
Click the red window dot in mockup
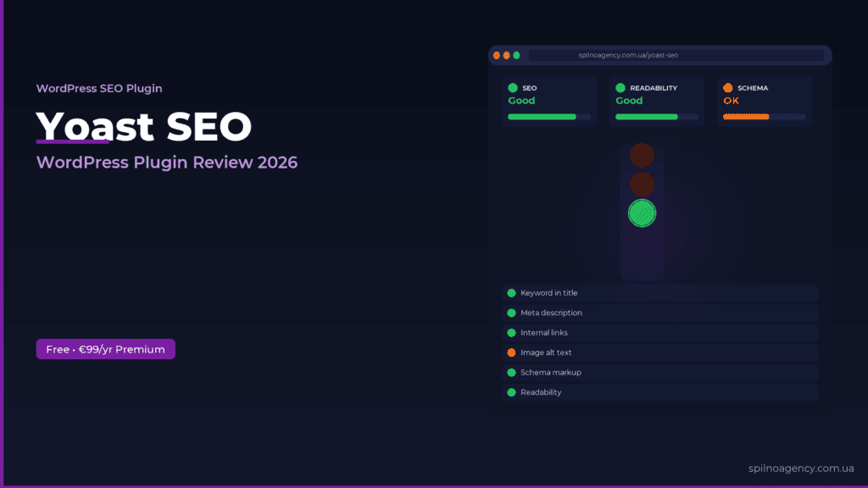[x=497, y=55]
